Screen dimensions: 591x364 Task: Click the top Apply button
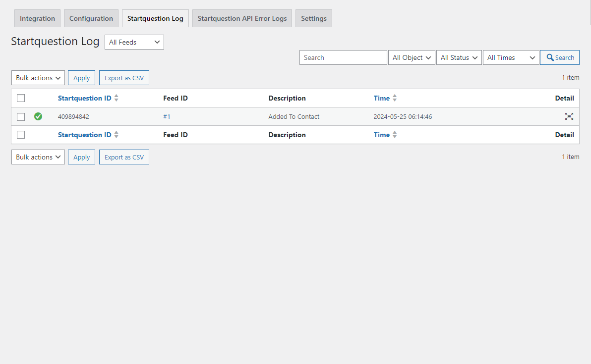81,78
